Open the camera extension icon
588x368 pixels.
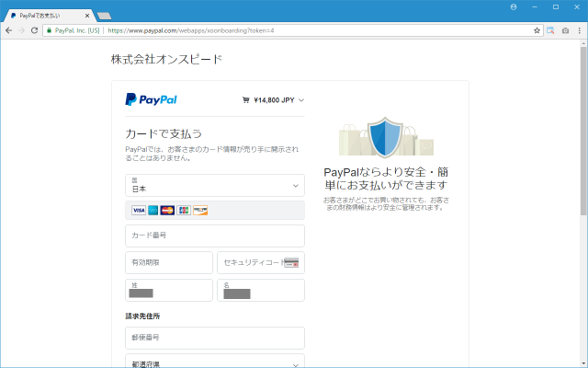[565, 30]
